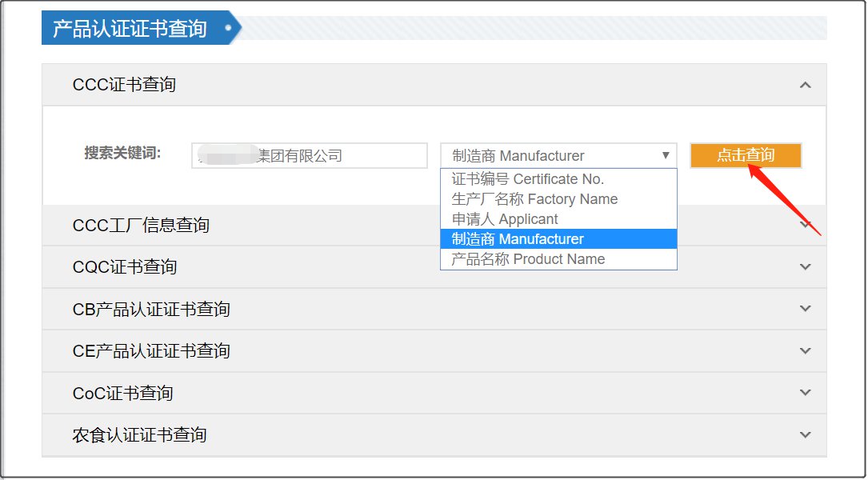The height and width of the screenshot is (480, 868).
Task: Open the CCC工厂信息查询 section
Action: 141,226
